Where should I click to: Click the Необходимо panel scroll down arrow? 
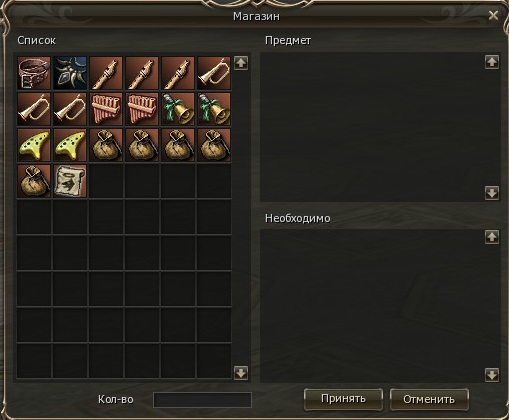(492, 374)
